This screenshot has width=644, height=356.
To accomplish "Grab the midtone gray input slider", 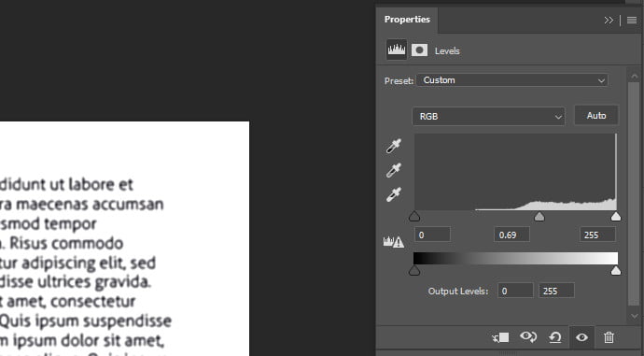I will pyautogui.click(x=539, y=216).
